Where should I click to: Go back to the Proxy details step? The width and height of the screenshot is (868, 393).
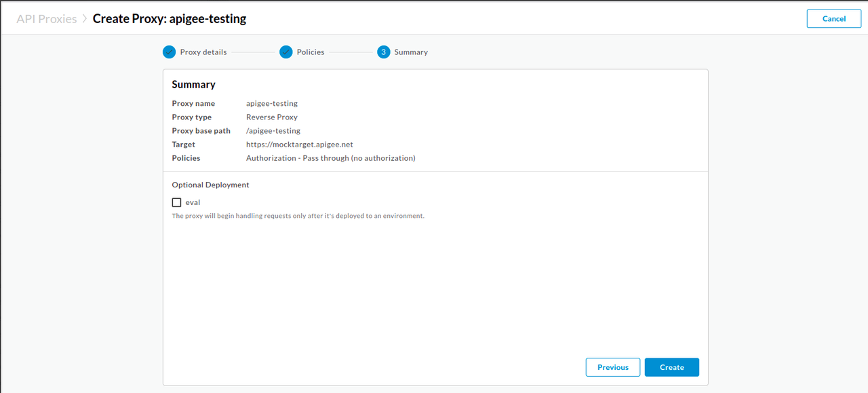coord(203,52)
